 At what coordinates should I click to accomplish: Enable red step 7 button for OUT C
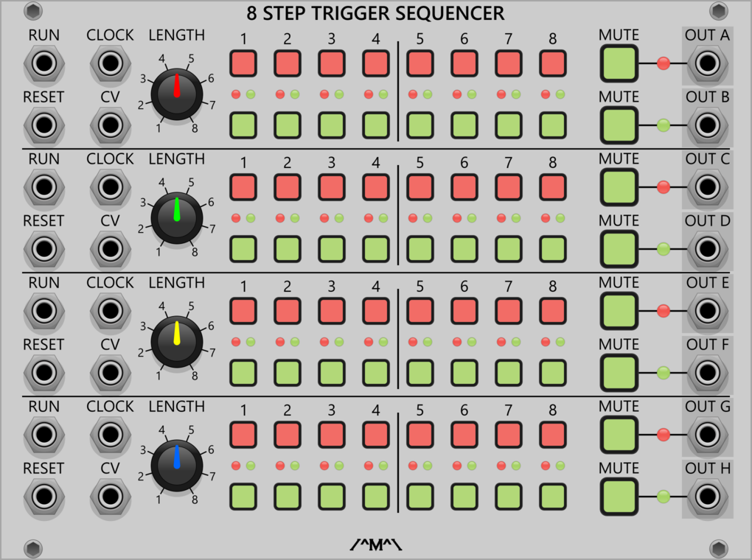[509, 187]
